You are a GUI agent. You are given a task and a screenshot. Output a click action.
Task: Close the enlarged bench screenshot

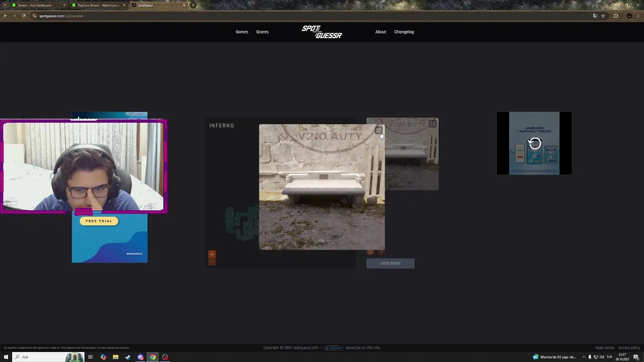click(x=379, y=130)
